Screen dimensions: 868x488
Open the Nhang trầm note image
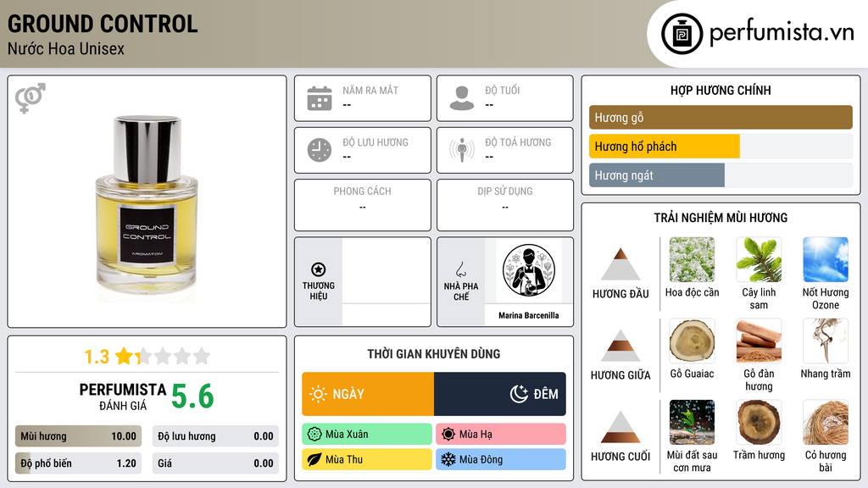click(x=826, y=341)
